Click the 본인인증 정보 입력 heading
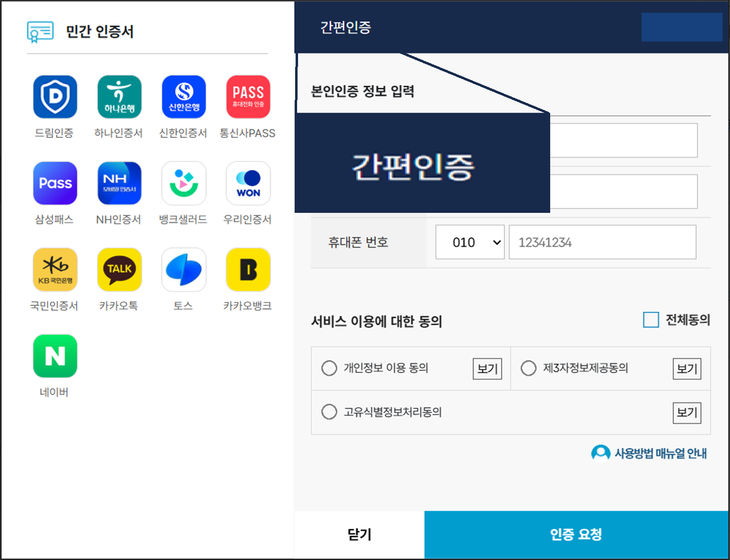This screenshot has height=560, width=730. tap(363, 91)
